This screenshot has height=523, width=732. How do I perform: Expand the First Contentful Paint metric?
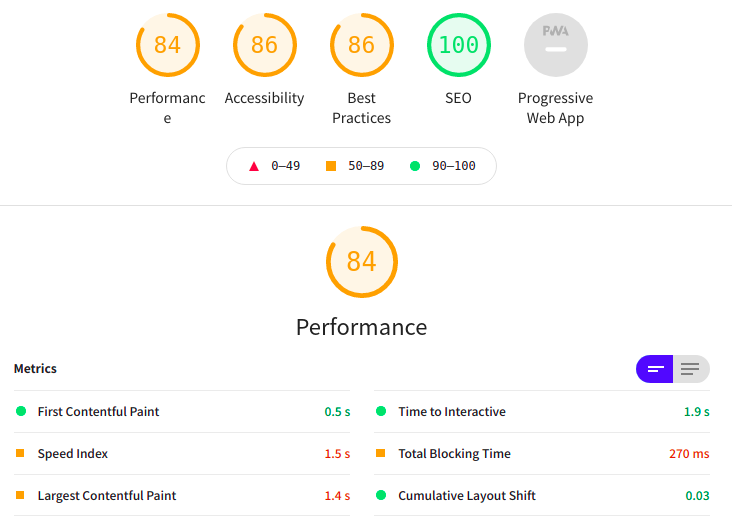point(98,412)
